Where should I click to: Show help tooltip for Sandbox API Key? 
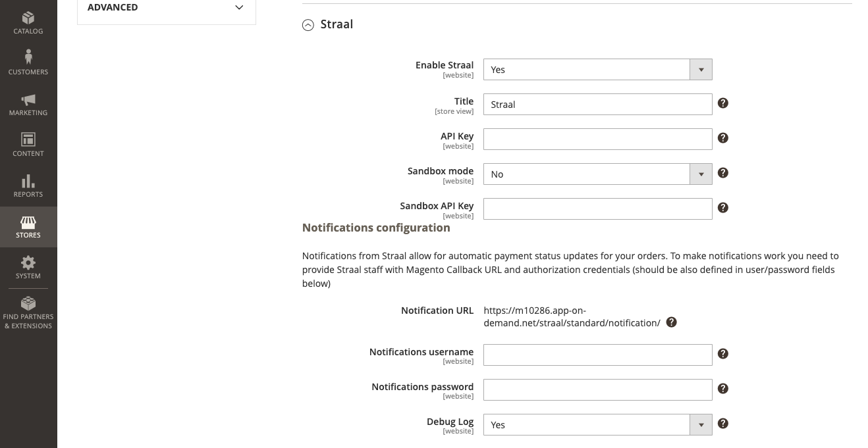[x=722, y=208]
